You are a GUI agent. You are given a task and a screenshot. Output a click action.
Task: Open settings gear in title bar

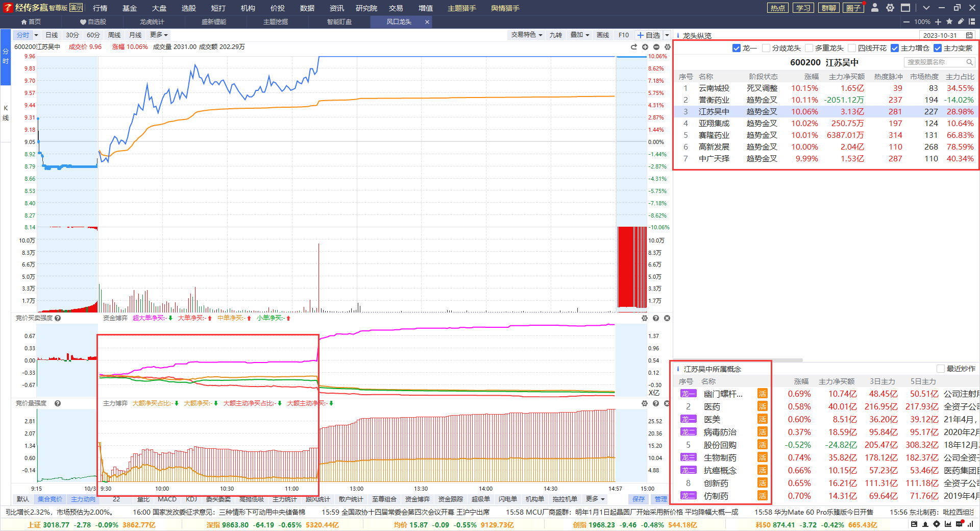click(890, 8)
